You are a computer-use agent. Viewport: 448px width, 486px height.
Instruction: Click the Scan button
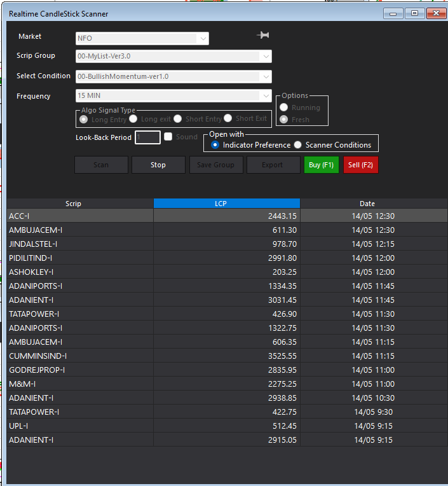coord(101,165)
